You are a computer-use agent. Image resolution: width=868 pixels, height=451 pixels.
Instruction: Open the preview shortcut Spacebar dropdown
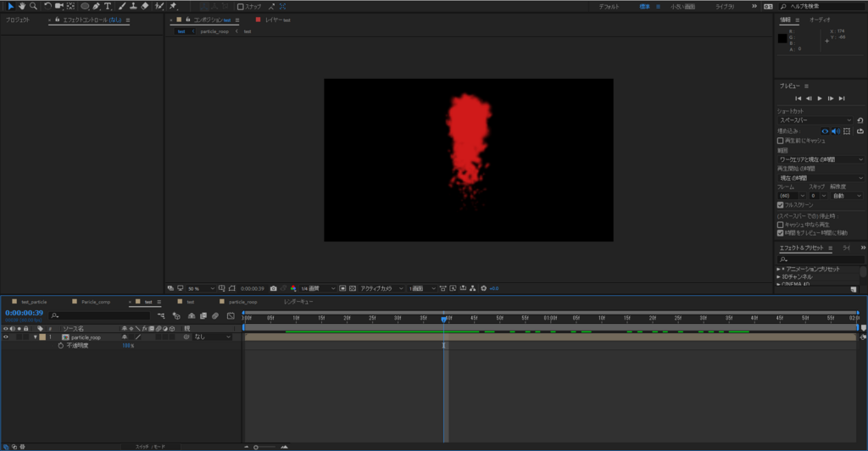[x=815, y=120]
